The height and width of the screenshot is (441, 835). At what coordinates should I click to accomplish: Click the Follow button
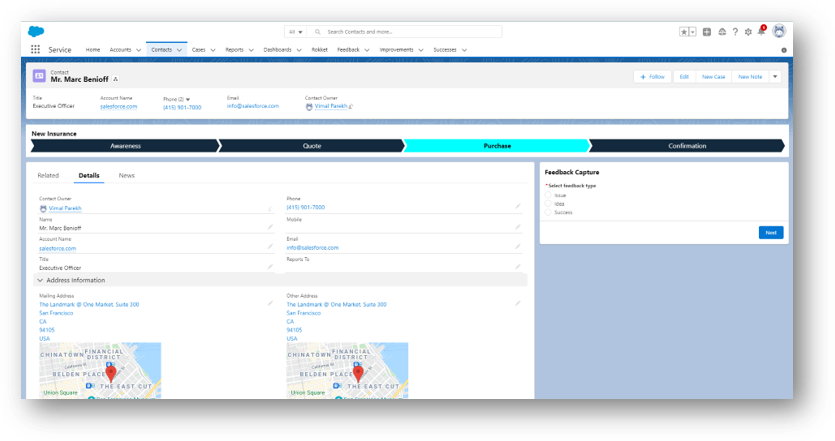pyautogui.click(x=652, y=77)
